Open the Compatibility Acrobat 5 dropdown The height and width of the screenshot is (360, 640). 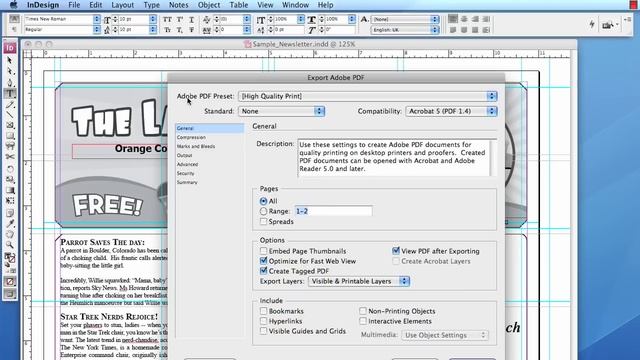pos(451,111)
